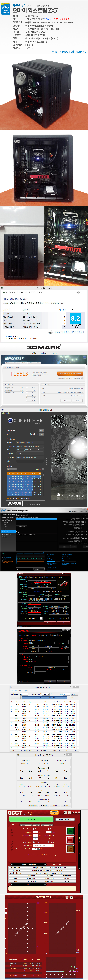
Task: Run the OpenGL test in Cinebench
Action: click(x=41, y=430)
